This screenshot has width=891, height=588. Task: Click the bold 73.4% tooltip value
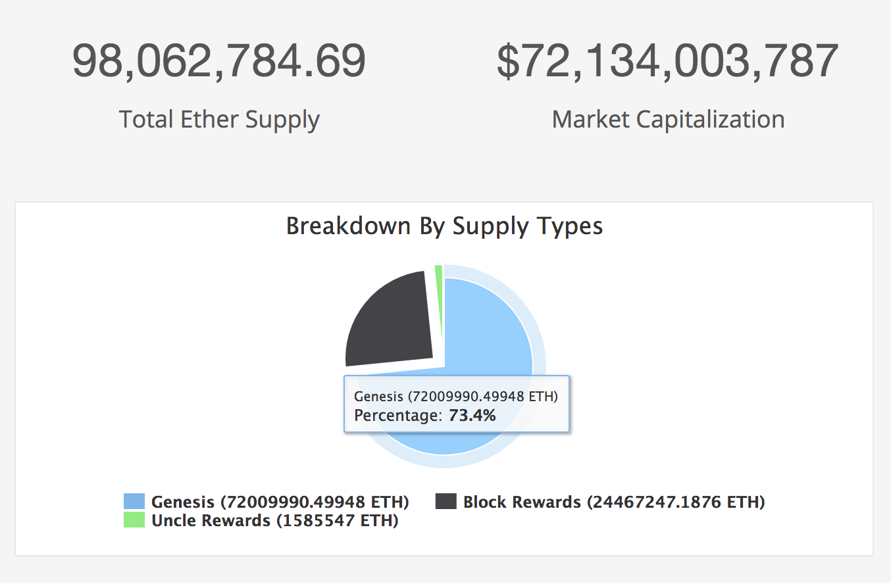click(472, 416)
